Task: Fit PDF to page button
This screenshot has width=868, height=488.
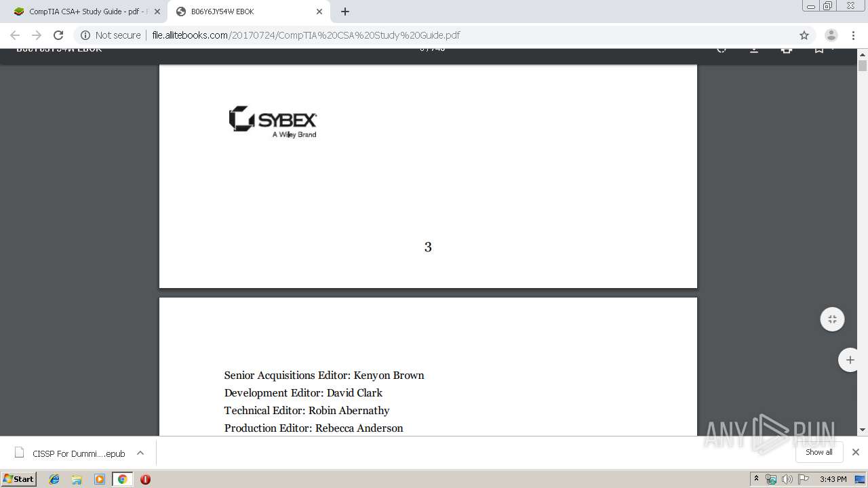Action: click(832, 319)
